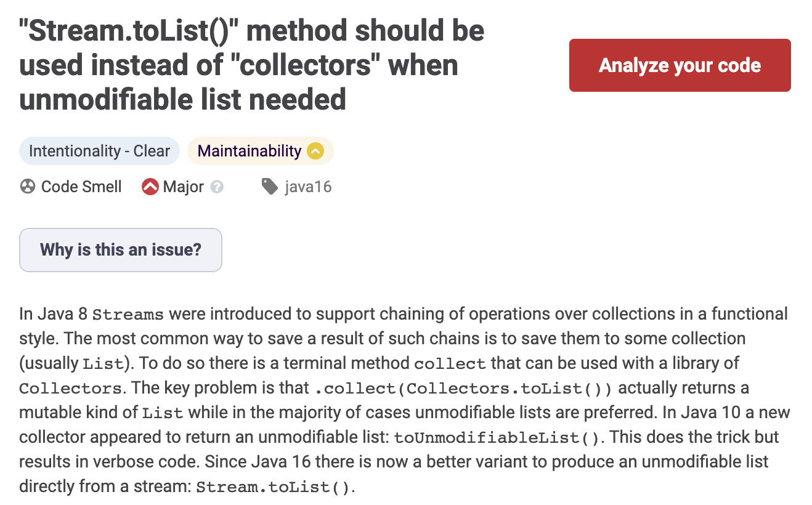Screen dimensions: 812x505
Task: Click the Code Smell label text
Action: (x=81, y=187)
